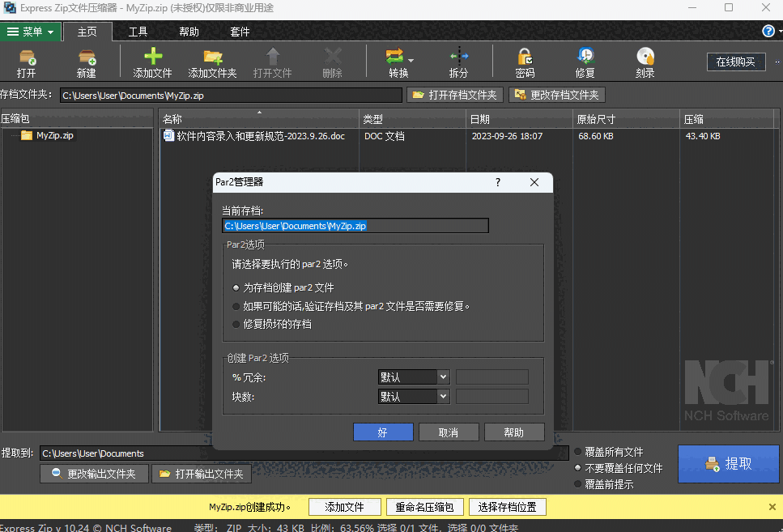
Task: Click the 取消 button in dialog
Action: (x=448, y=432)
